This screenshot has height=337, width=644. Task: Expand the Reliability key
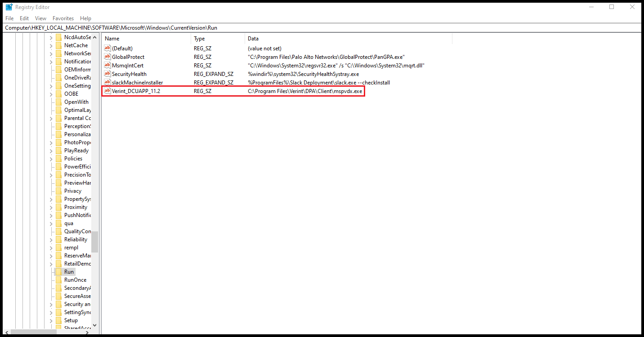(51, 239)
